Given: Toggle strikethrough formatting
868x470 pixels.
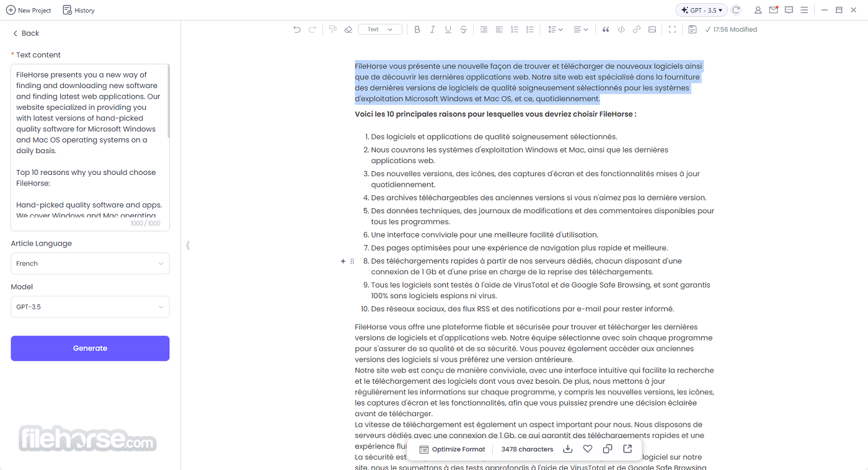Looking at the screenshot, I should 463,29.
